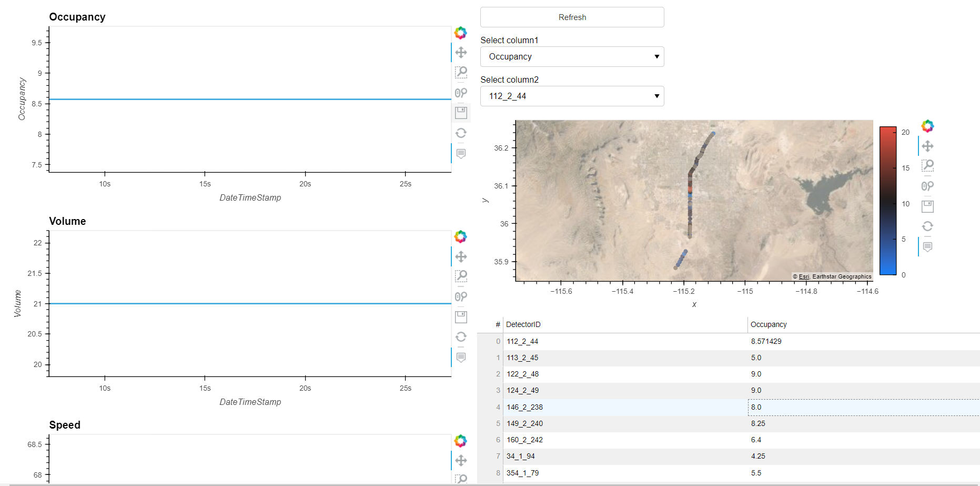Toggle hover tooltips on the Volume chart
Viewport: 980px width, 486px height.
tap(461, 357)
